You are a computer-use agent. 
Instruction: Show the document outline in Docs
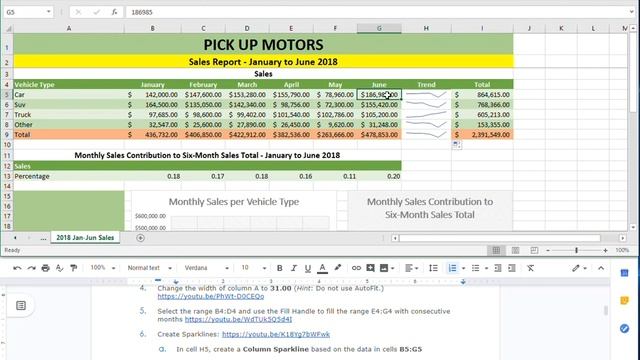point(21,305)
